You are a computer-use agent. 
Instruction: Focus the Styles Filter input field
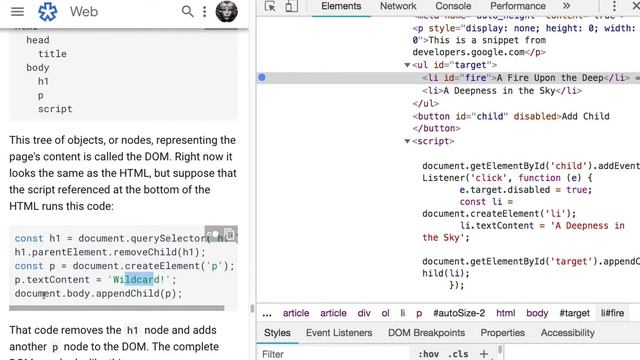[x=333, y=354]
